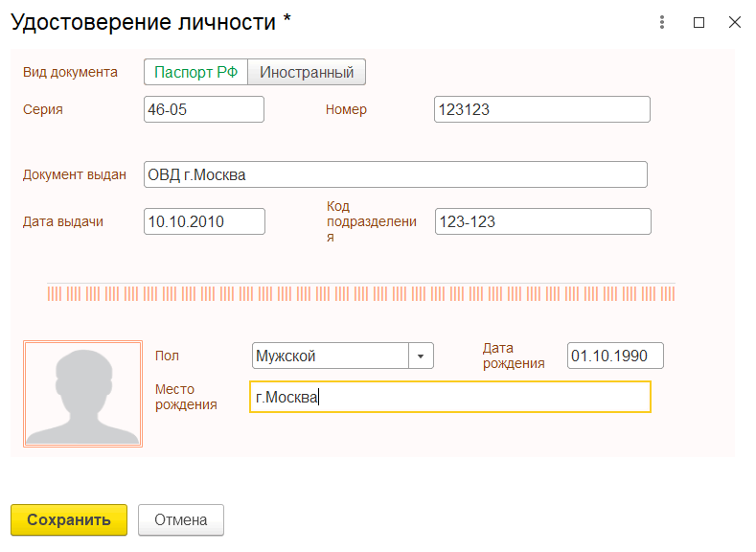Open the three-dot more options menu
The width and height of the screenshot is (756, 552).
(662, 23)
